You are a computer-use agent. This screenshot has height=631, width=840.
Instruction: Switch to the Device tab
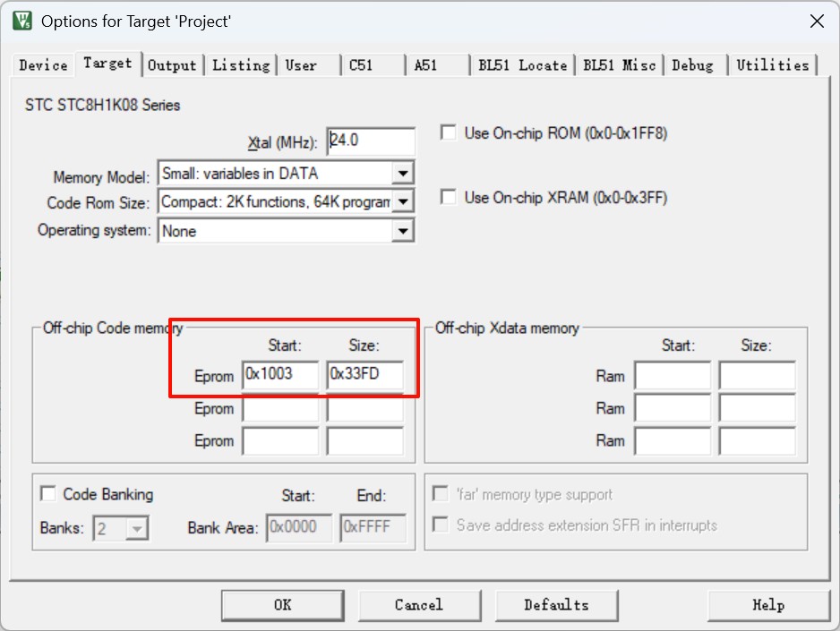pyautogui.click(x=43, y=65)
